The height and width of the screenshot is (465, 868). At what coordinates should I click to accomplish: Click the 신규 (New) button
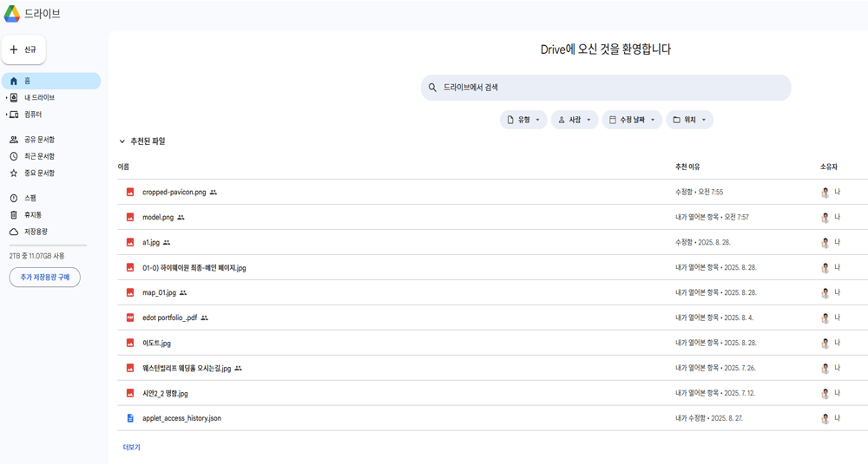tap(23, 50)
